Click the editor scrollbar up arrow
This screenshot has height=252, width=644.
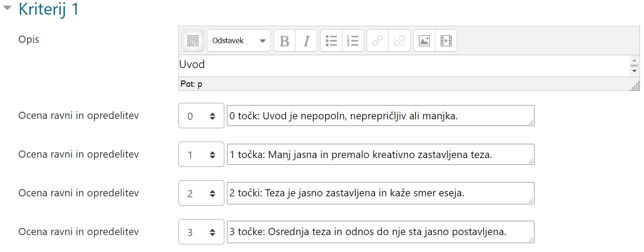(x=634, y=59)
